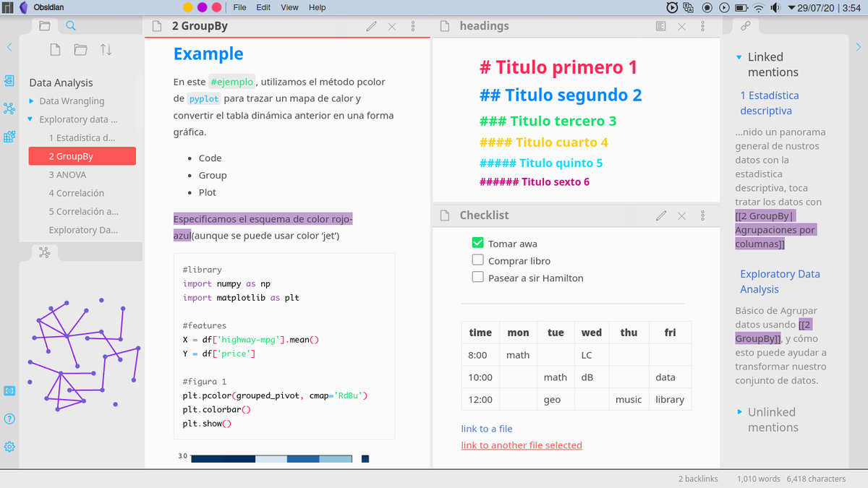Click the backlinks link icon tab
The image size is (868, 488).
point(746,26)
